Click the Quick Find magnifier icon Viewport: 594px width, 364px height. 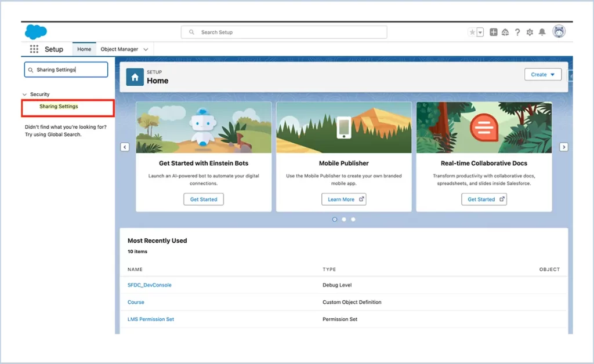pos(31,70)
